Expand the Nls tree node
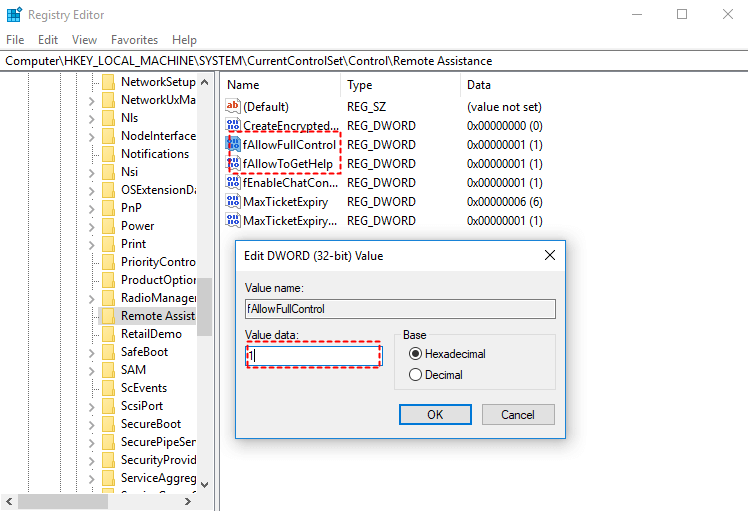The width and height of the screenshot is (748, 511). [92, 119]
